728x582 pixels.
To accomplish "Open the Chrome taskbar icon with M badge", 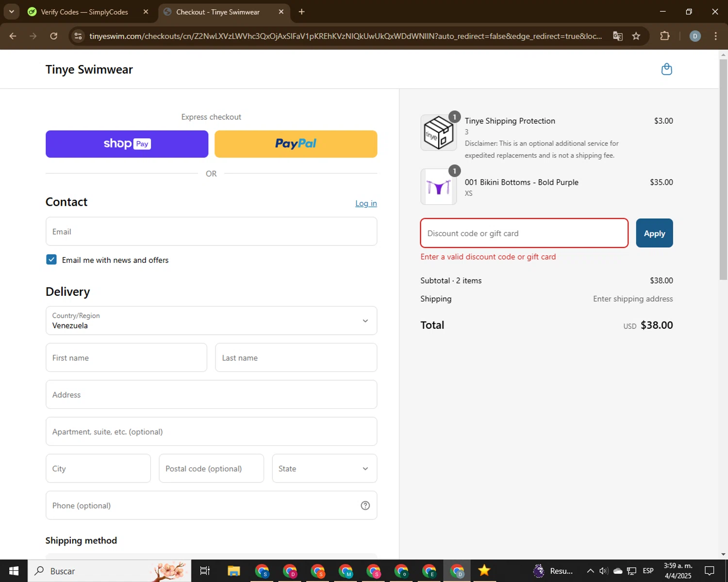I will click(x=346, y=571).
